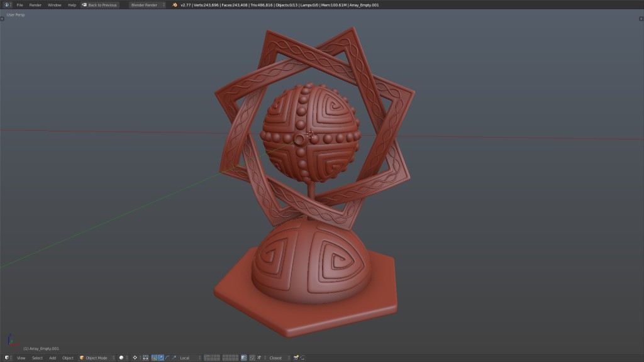Open the viewport shading sphere icon
The width and height of the screenshot is (644, 362).
pyautogui.click(x=120, y=357)
